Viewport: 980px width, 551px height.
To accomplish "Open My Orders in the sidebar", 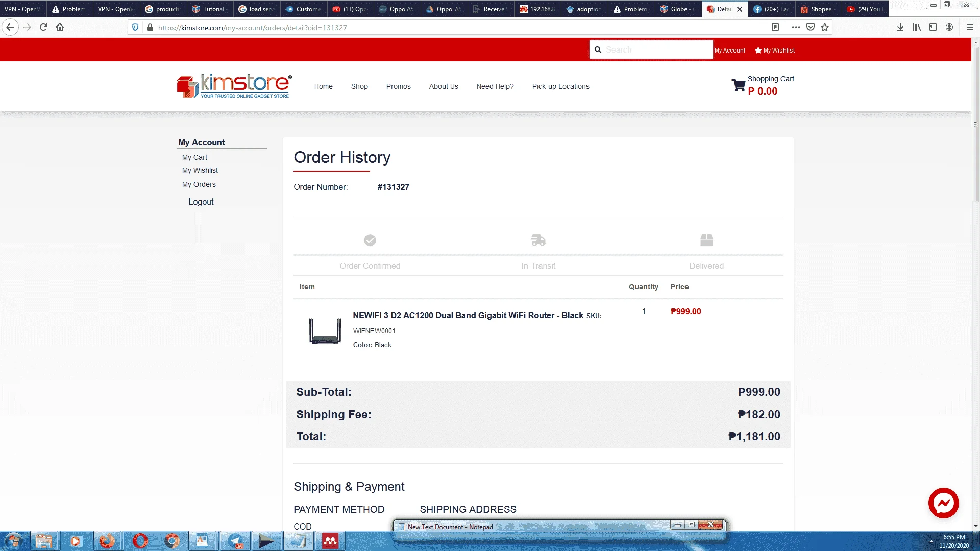I will click(x=199, y=184).
